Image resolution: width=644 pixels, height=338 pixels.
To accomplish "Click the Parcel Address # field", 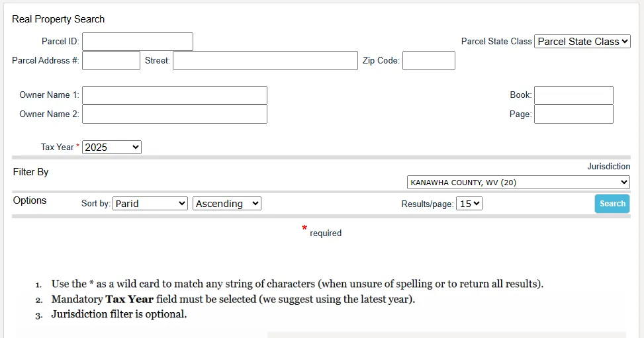I will pyautogui.click(x=111, y=61).
